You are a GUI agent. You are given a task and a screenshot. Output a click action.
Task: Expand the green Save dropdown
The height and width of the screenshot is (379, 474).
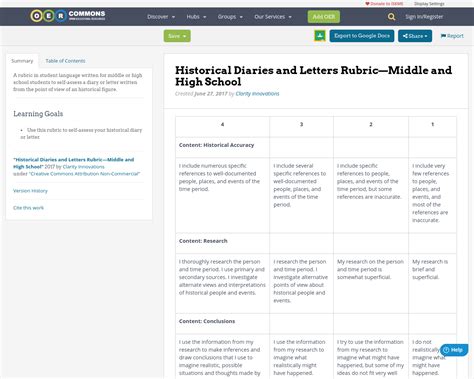(177, 36)
